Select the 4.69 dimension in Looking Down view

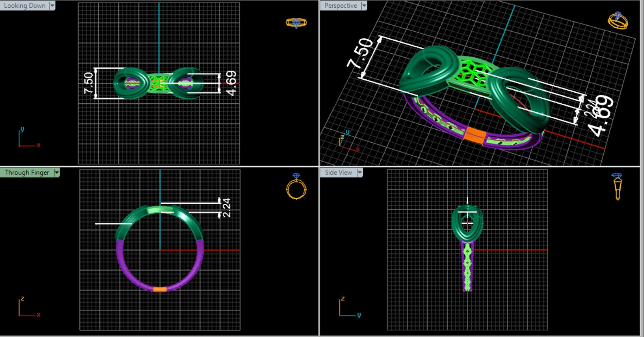pos(231,83)
